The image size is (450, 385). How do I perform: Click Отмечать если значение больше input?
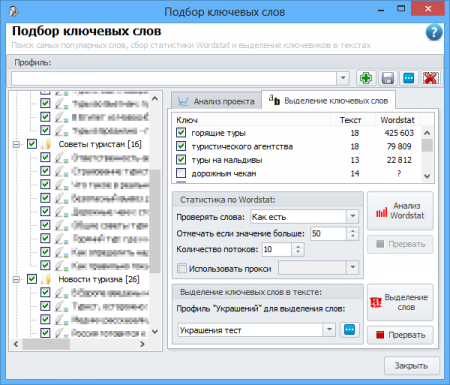pos(328,233)
